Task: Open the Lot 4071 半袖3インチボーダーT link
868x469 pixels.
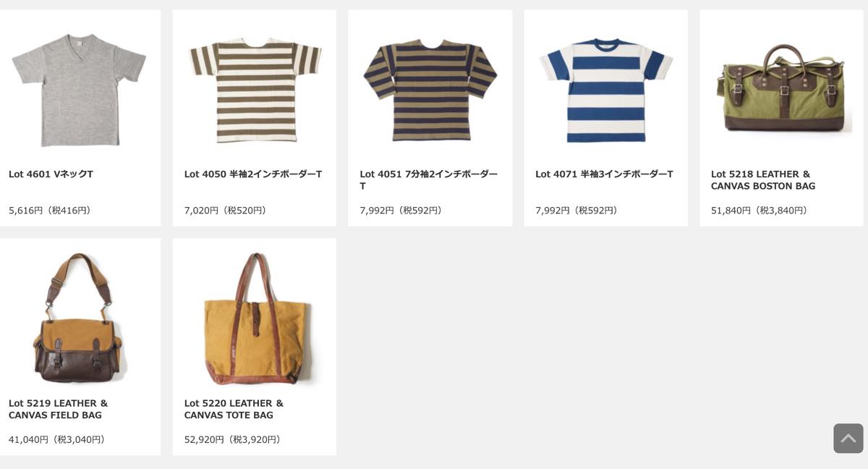Action: [x=604, y=174]
